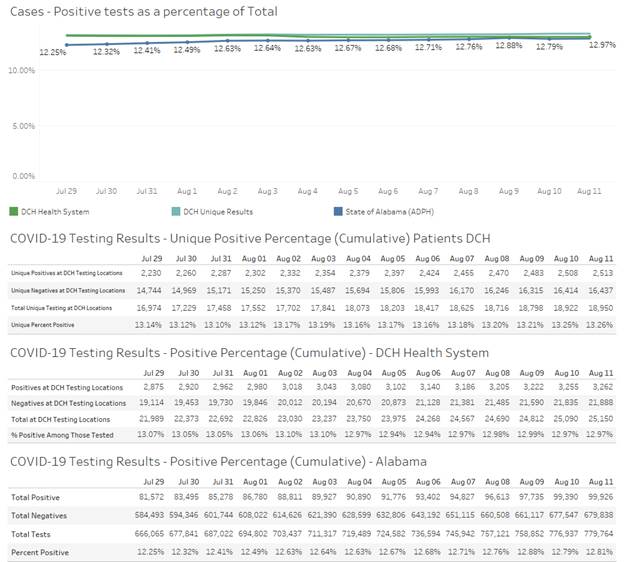Click the chart title Cases - Positive tests
Viewport: 624px width, 562px height.
click(x=144, y=12)
